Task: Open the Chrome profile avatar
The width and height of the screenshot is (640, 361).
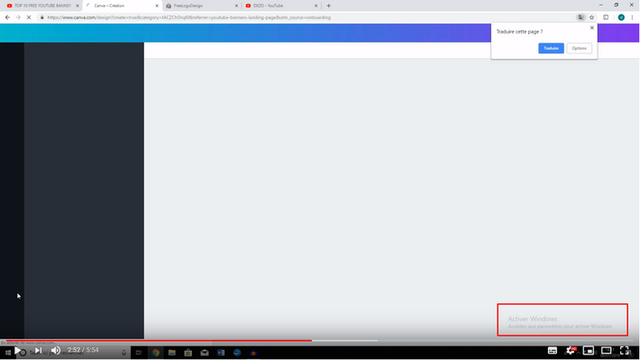Action: (621, 18)
